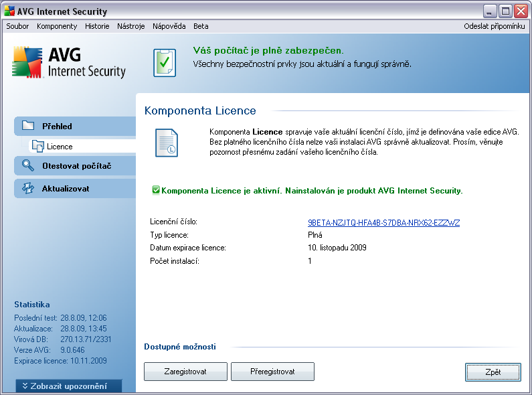Click the Zpět button
The width and height of the screenshot is (532, 395).
[x=493, y=372]
